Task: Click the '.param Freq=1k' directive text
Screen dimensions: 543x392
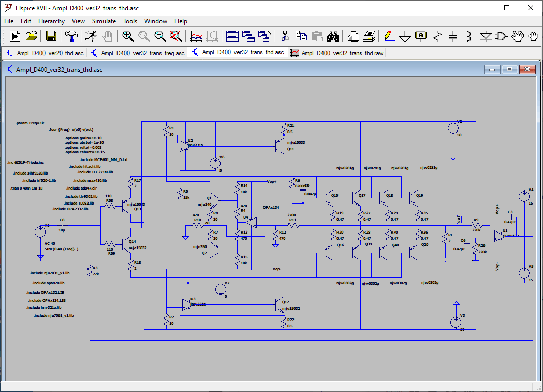Action: click(30, 123)
